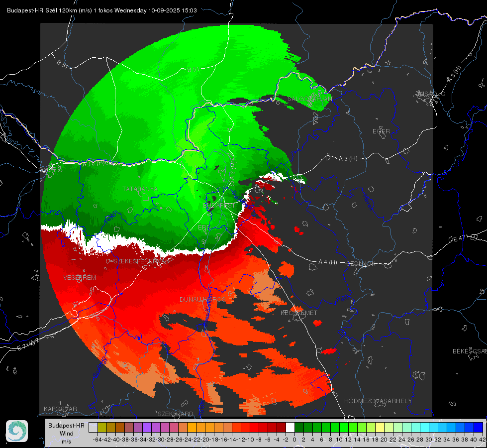Viewport: 487px width, 448px height.
Task: Click the '20' legend value
Action: point(384,440)
